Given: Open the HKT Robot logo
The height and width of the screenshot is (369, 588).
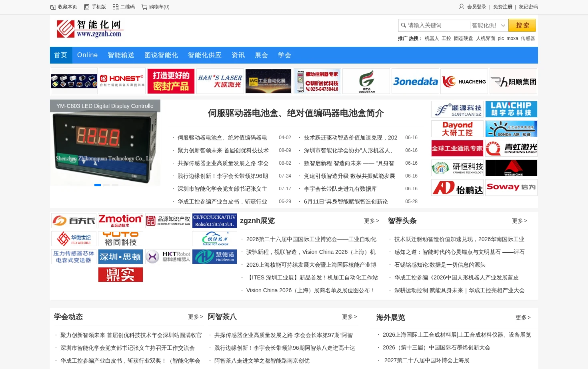Looking at the screenshot, I should tap(168, 257).
